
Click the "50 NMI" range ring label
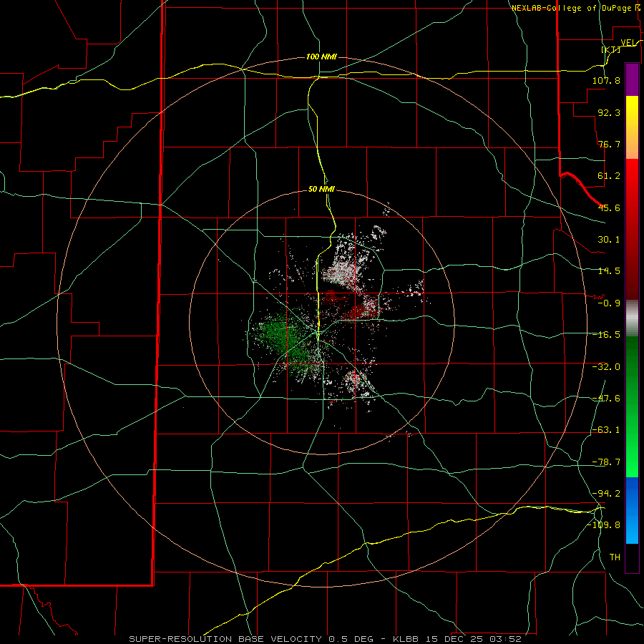pyautogui.click(x=321, y=189)
